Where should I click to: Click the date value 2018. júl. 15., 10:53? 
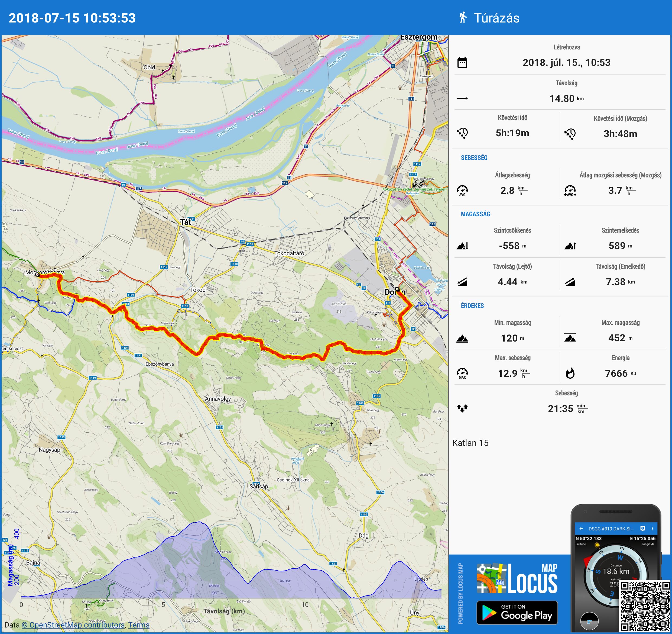pos(567,63)
